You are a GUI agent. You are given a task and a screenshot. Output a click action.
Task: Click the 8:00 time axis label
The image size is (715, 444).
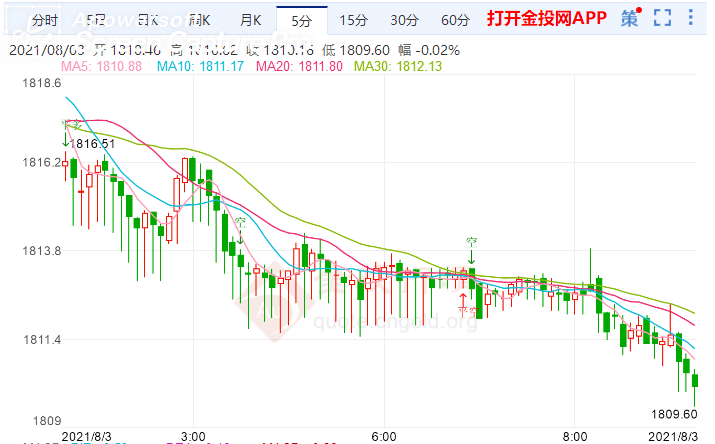pos(575,437)
